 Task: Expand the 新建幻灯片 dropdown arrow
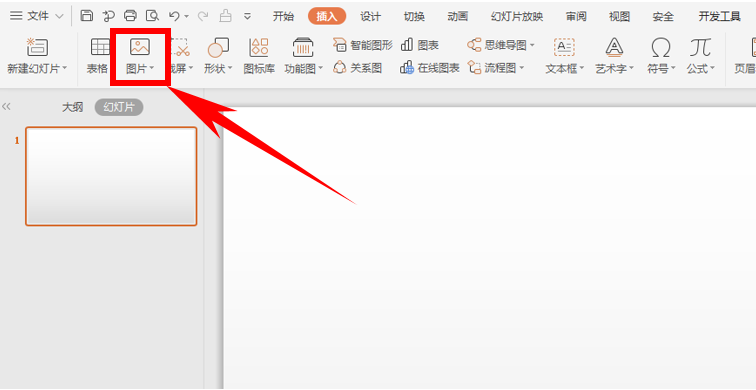(65, 68)
